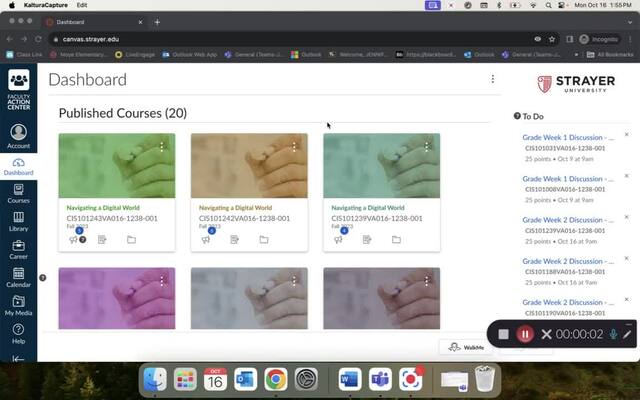The height and width of the screenshot is (400, 640).
Task: Open the KalturaCapture menu in menu bar
Action: (44, 5)
